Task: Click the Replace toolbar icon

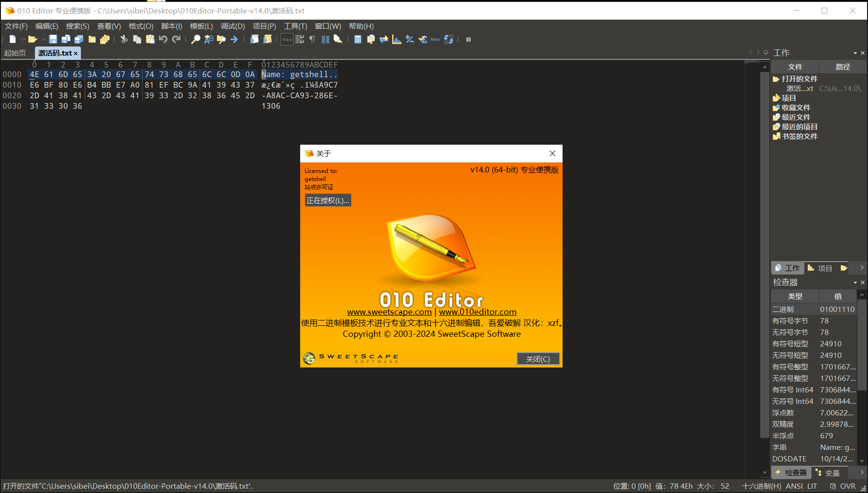Action: tap(208, 39)
